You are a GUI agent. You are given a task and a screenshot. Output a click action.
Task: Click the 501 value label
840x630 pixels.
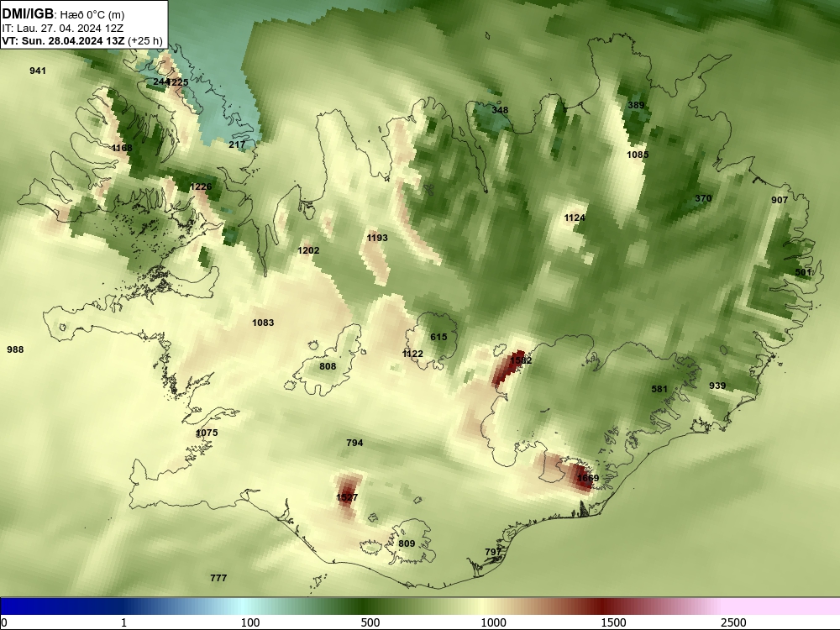tap(803, 272)
